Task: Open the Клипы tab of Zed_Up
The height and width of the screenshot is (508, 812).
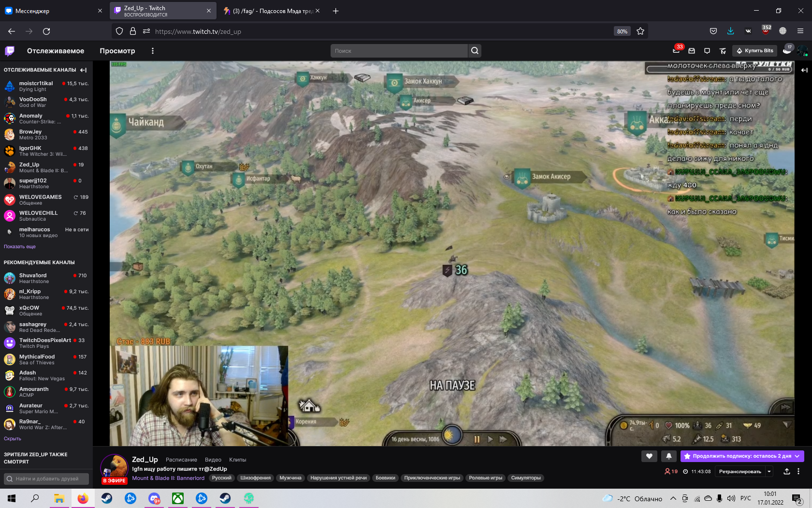Action: 238,460
